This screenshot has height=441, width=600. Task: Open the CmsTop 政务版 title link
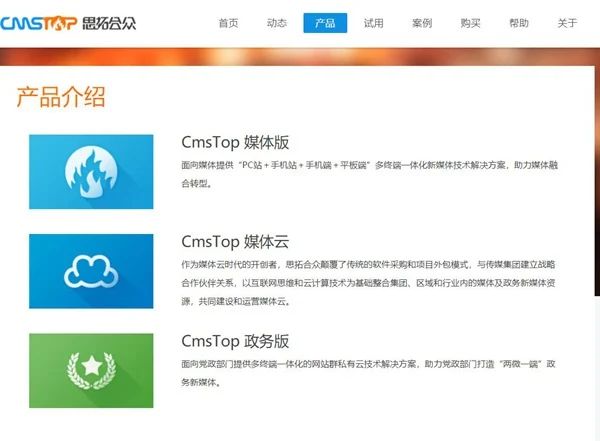(x=235, y=341)
